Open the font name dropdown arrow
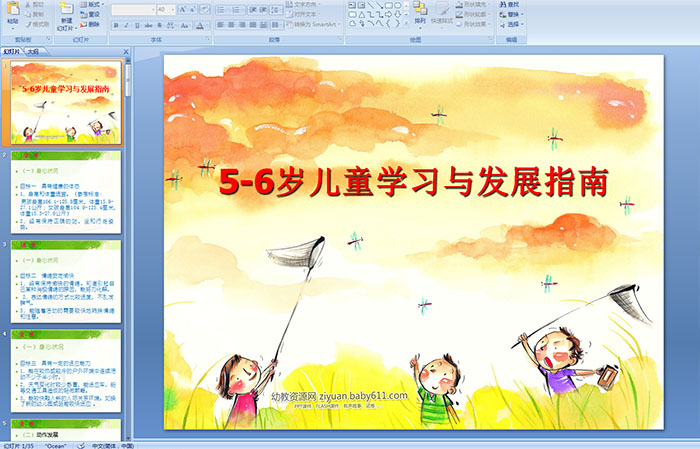This screenshot has height=449, width=700. [x=153, y=10]
